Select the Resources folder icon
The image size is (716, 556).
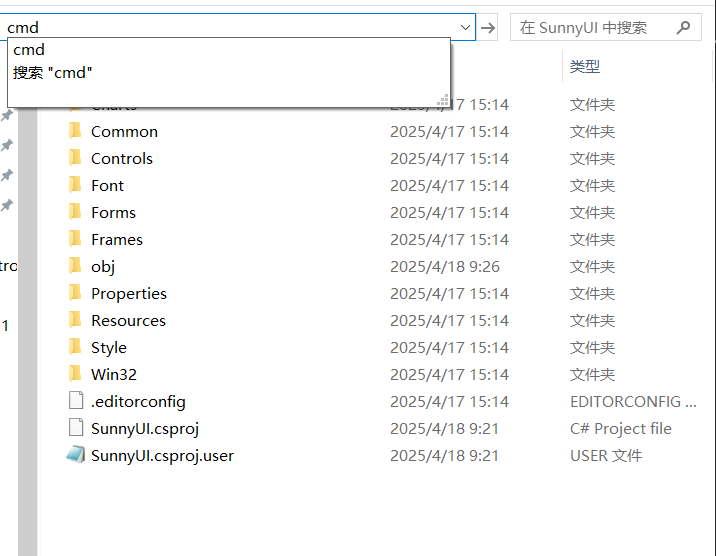point(75,320)
